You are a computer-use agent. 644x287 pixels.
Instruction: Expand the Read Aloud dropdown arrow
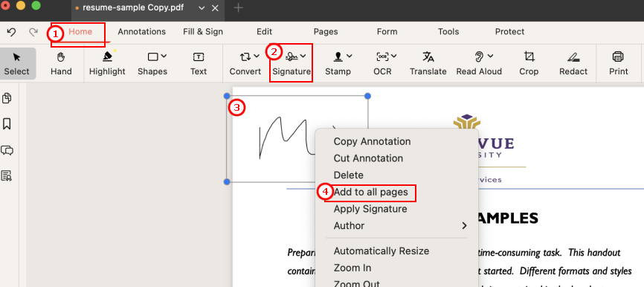[x=490, y=57]
